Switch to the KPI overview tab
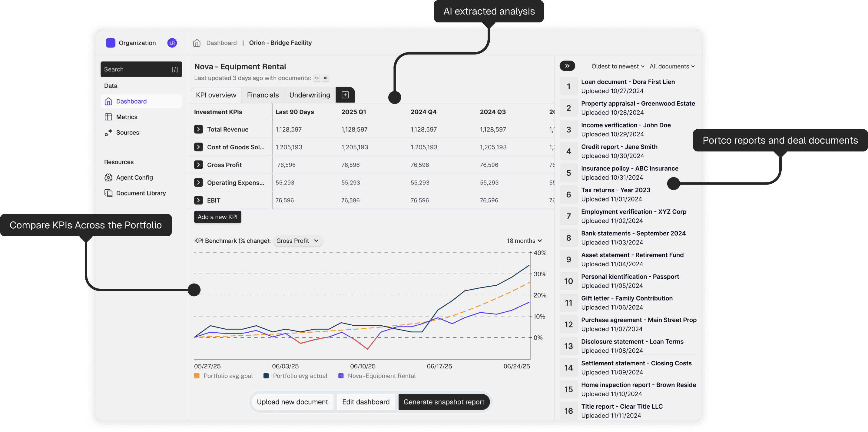Image resolution: width=868 pixels, height=432 pixels. (x=216, y=95)
